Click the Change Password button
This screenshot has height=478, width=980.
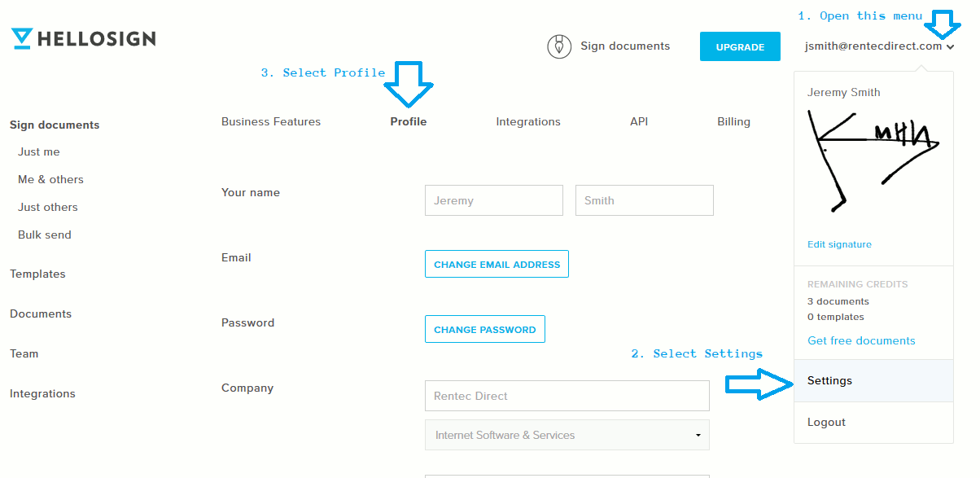pyautogui.click(x=484, y=329)
